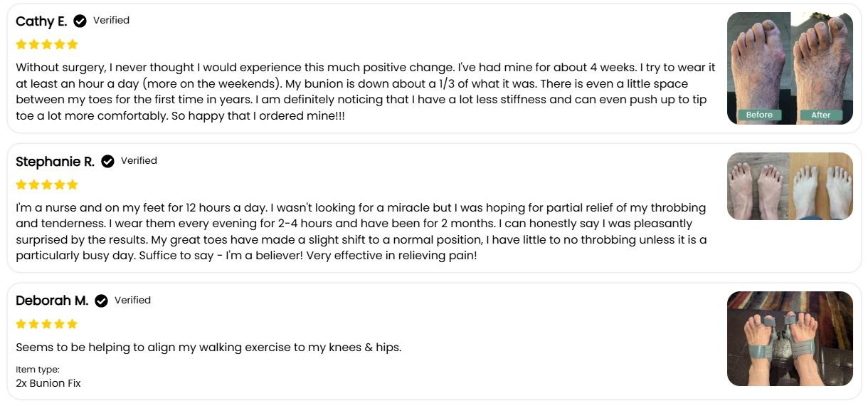Click Stephanie's review text about being a nurse
Viewport: 868px width, 406px height.
coord(361,231)
